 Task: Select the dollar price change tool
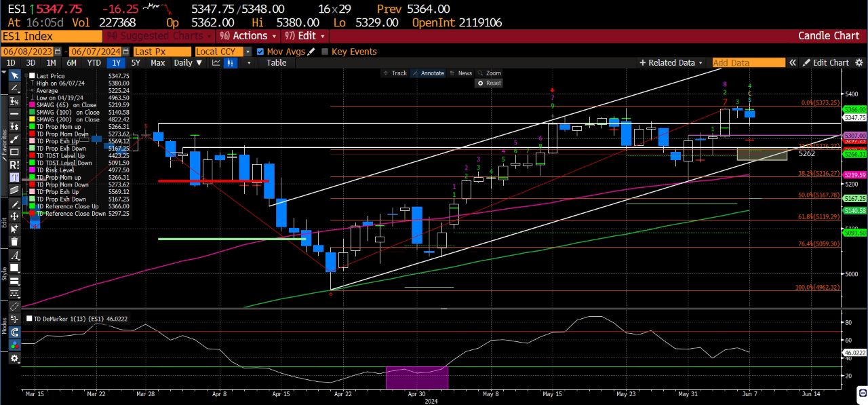pyautogui.click(x=15, y=127)
